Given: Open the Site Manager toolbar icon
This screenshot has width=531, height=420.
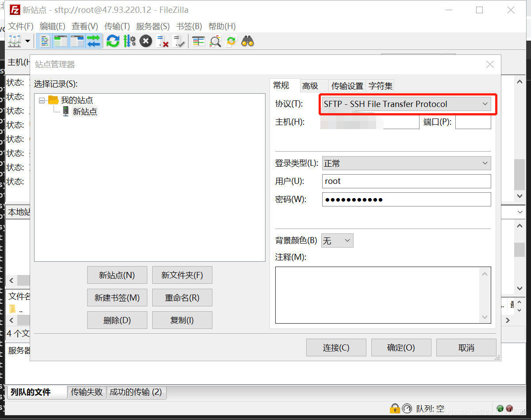Looking at the screenshot, I should click(x=15, y=42).
